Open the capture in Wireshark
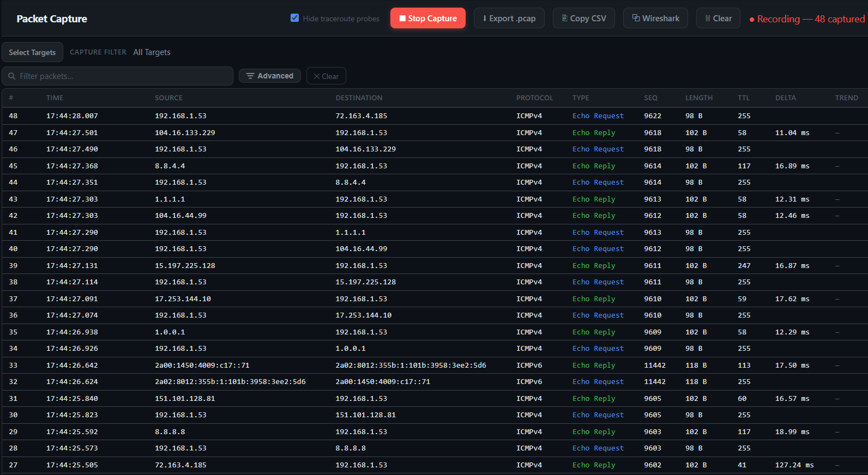 click(x=655, y=18)
